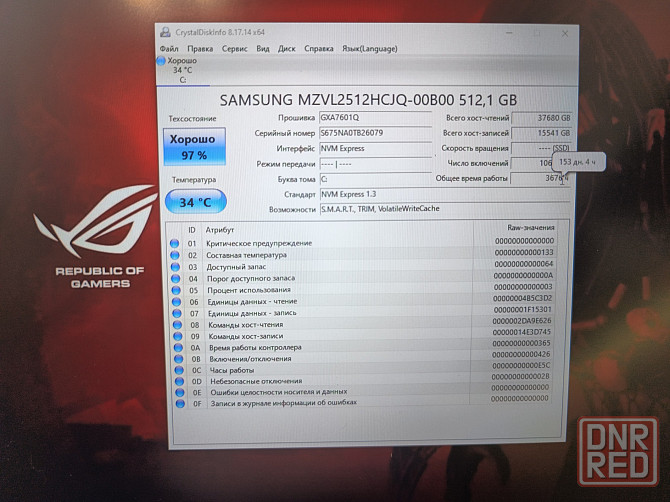Click status icon for 05 Процент использования
The width and height of the screenshot is (670, 502).
[x=176, y=290]
